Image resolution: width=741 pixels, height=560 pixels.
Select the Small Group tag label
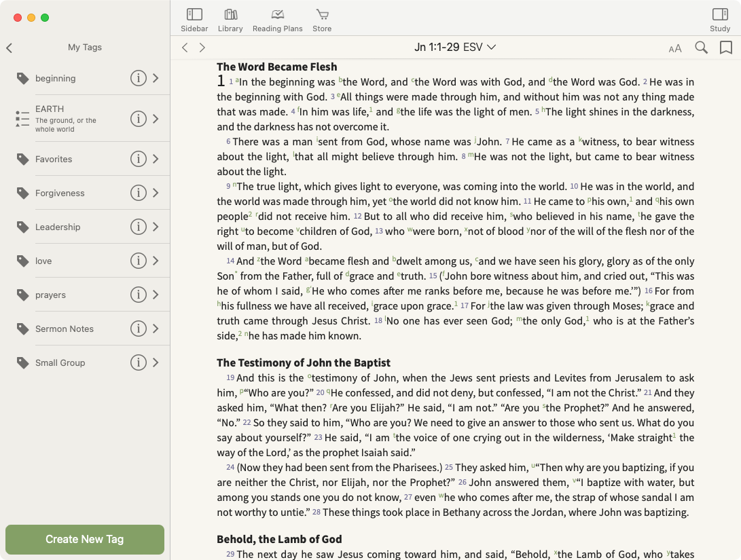click(x=60, y=363)
